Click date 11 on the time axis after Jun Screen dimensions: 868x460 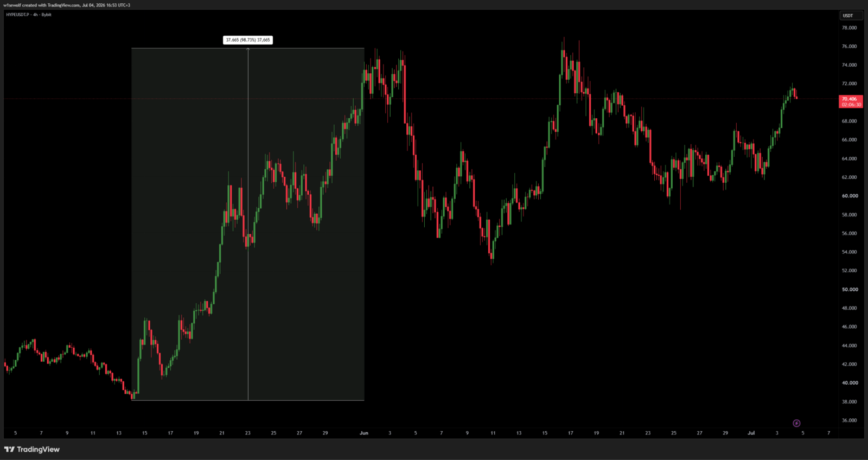pyautogui.click(x=493, y=433)
